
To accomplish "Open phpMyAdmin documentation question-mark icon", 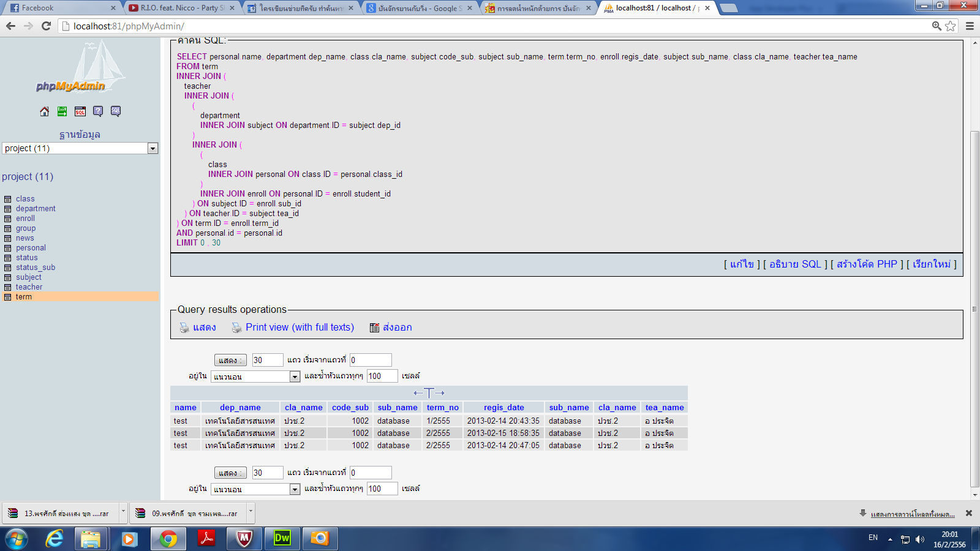I will (x=98, y=111).
